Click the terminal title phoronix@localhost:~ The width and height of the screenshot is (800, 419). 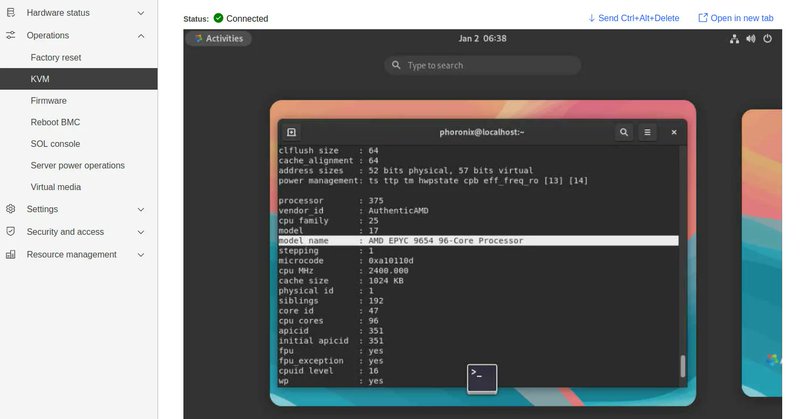coord(482,132)
